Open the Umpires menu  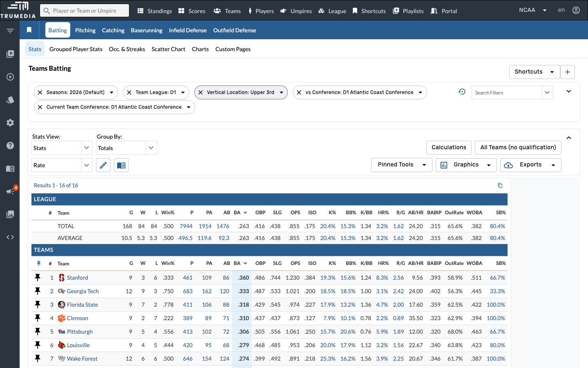(296, 11)
